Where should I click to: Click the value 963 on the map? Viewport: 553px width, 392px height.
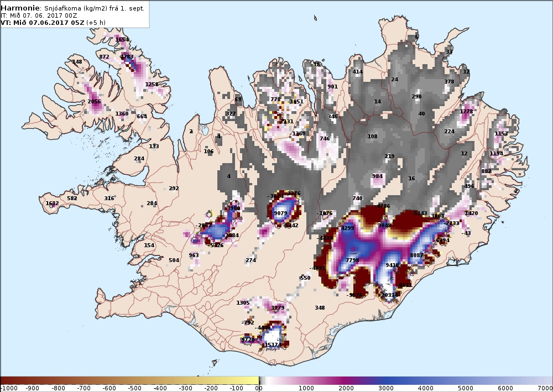coord(194,255)
